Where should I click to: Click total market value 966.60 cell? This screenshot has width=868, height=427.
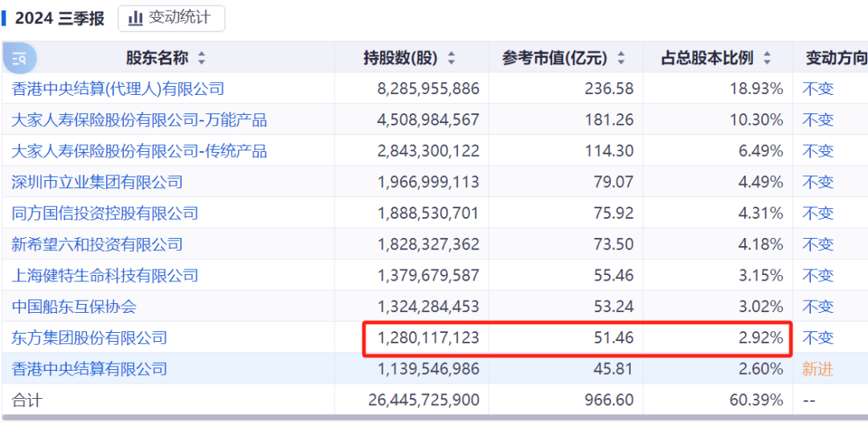(x=609, y=400)
